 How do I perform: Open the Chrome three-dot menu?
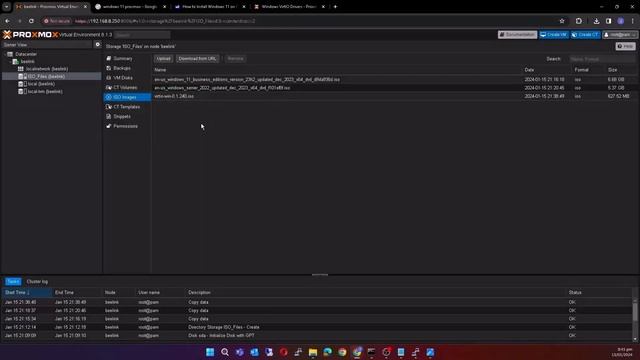point(633,21)
